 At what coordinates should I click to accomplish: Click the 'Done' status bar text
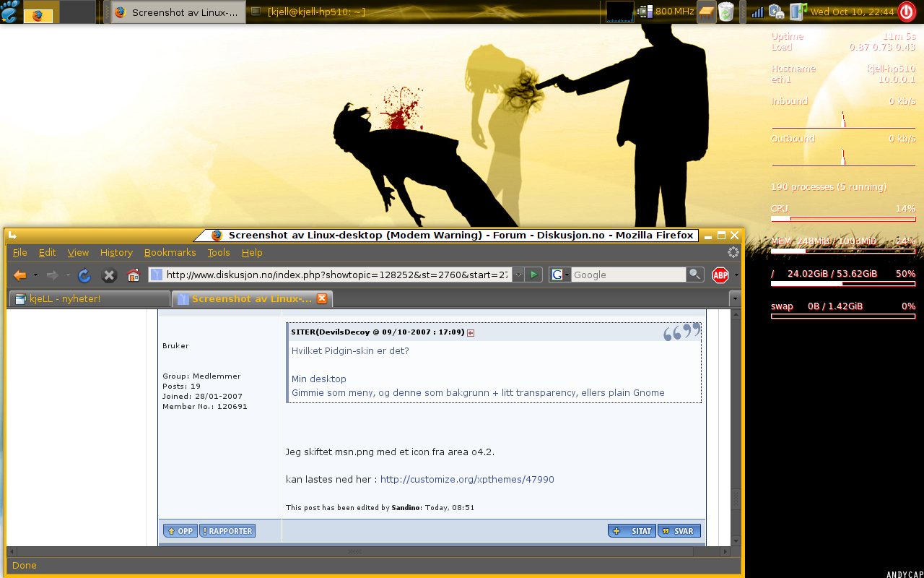(x=25, y=566)
